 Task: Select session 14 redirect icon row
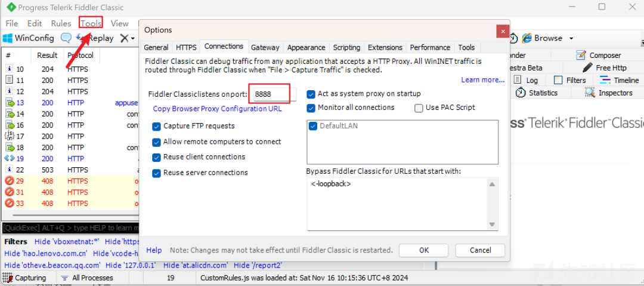(x=9, y=113)
